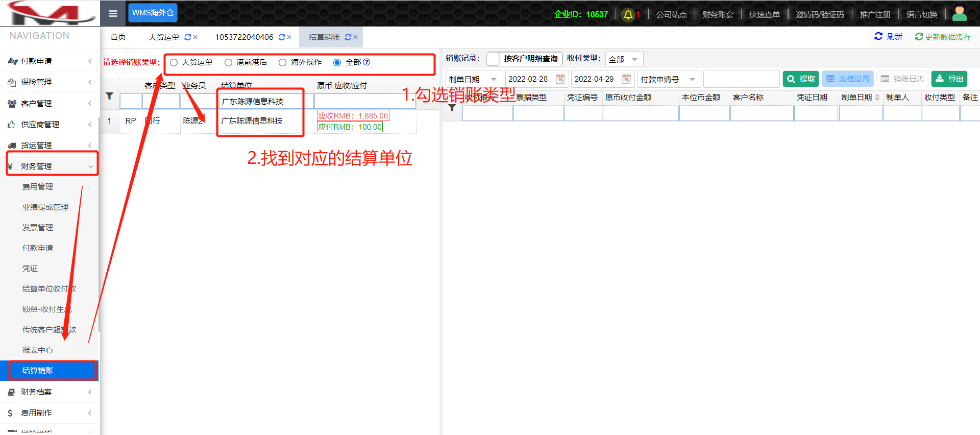980x435 pixels.
Task: Open 报表中心 in the sidebar
Action: click(38, 350)
